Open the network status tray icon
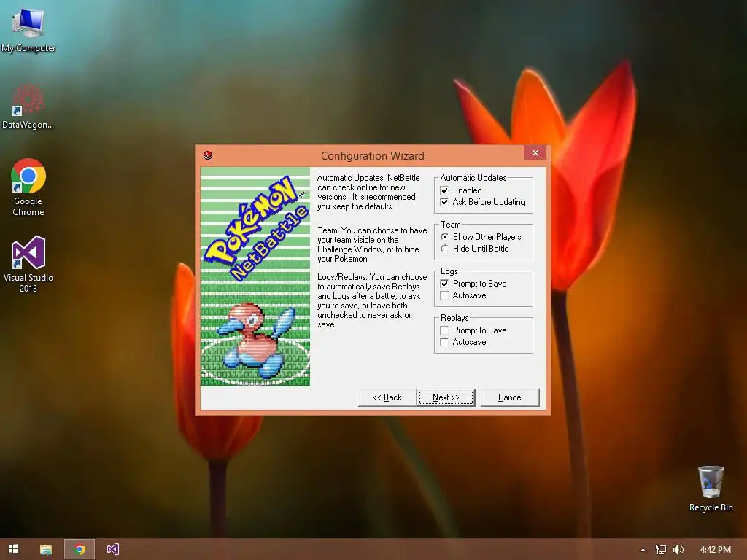Image resolution: width=747 pixels, height=560 pixels. (661, 550)
